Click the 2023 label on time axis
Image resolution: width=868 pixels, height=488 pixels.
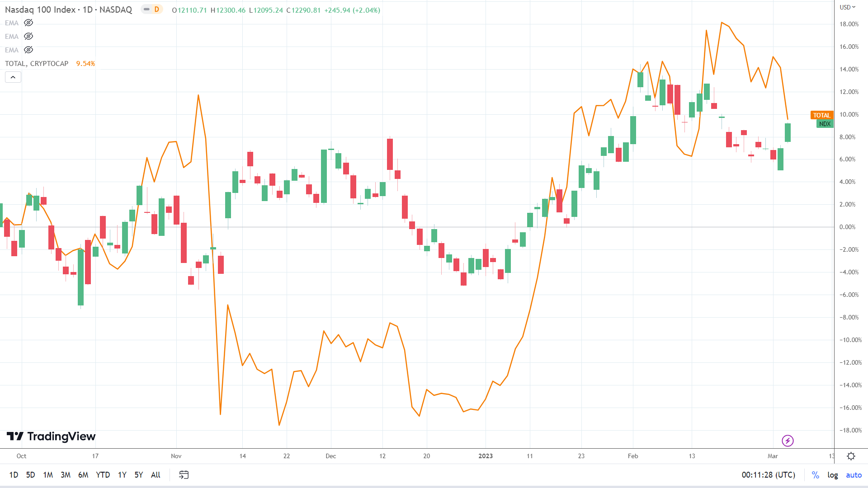pyautogui.click(x=486, y=456)
